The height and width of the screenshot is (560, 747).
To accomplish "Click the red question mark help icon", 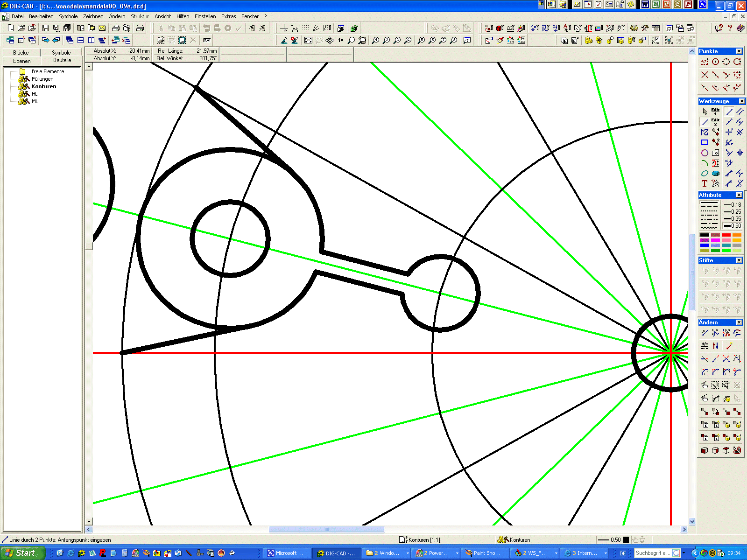I will (730, 28).
